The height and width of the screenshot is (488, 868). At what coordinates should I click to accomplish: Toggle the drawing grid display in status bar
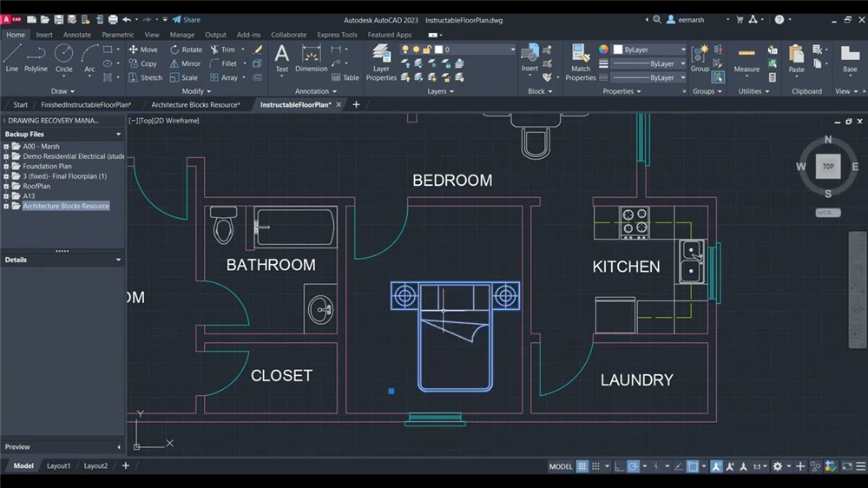pyautogui.click(x=582, y=466)
